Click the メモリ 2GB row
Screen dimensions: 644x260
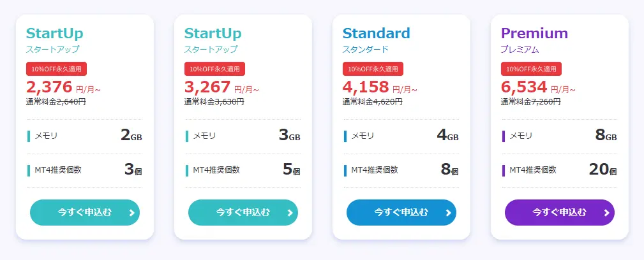pos(84,136)
